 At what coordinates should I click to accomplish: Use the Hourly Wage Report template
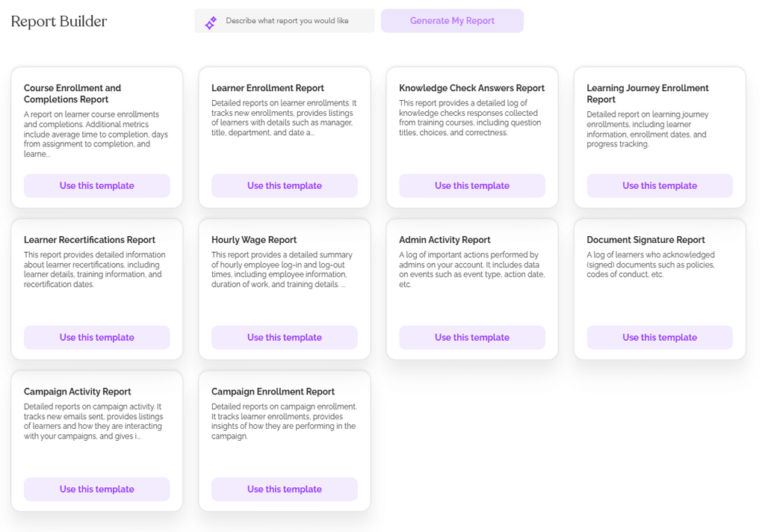[284, 337]
